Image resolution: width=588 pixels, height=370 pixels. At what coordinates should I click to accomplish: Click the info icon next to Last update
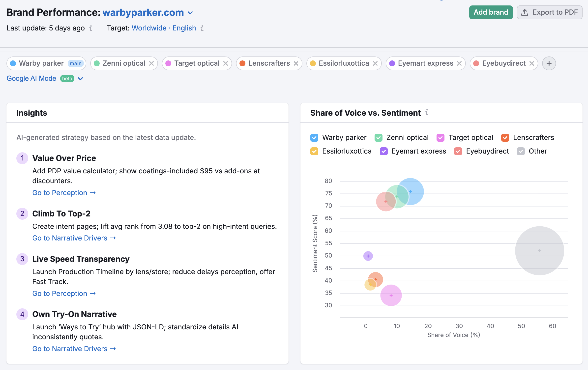coord(91,28)
